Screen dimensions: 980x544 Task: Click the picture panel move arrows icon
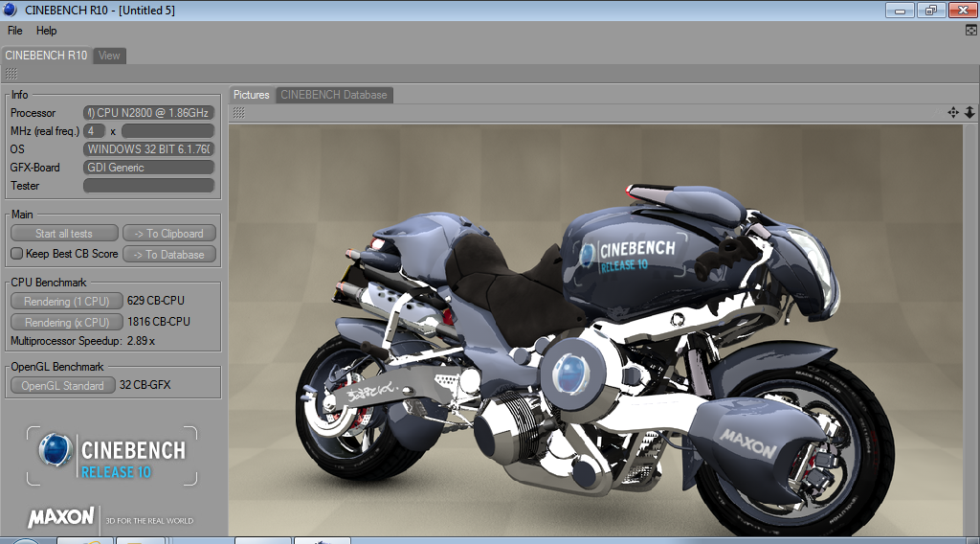[x=953, y=113]
